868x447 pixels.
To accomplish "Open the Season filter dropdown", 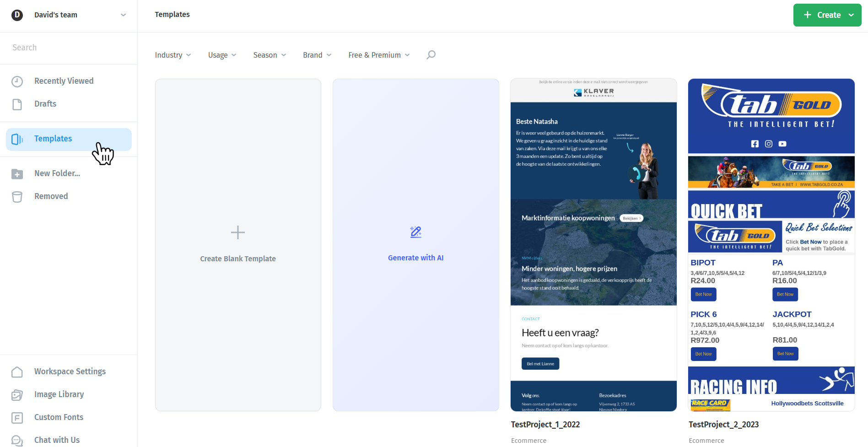I will (270, 55).
